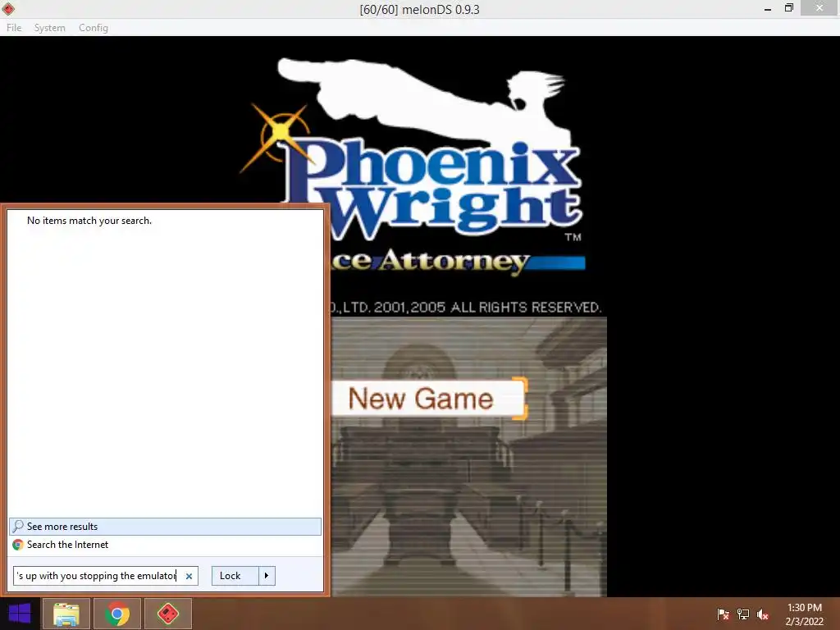Screen dimensions: 840x630
Task: Open the System menu in melonDS
Action: tap(49, 28)
